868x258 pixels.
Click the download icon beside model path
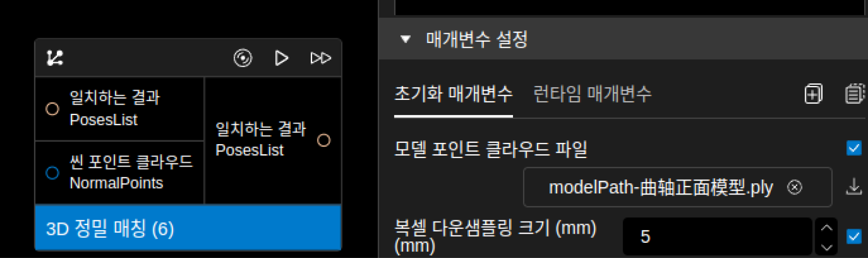coord(854,187)
